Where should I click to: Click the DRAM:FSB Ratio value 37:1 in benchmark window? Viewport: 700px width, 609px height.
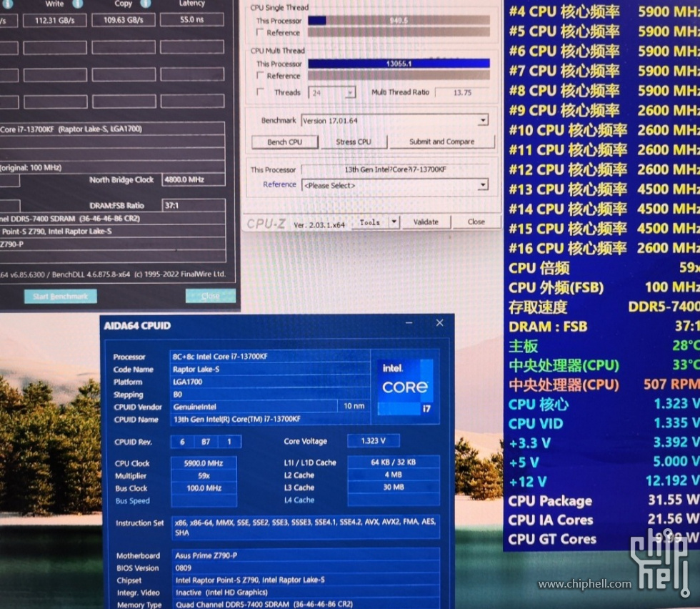click(x=194, y=206)
